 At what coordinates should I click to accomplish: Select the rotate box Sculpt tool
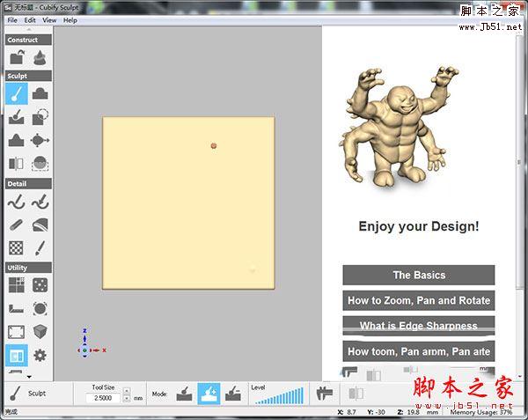(40, 117)
